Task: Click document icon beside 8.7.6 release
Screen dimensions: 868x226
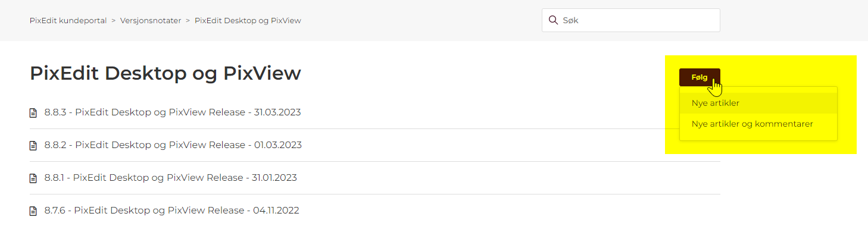Action: click(x=33, y=211)
